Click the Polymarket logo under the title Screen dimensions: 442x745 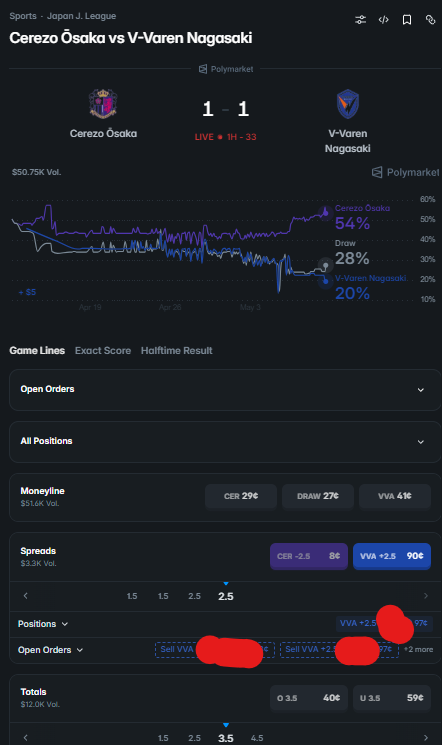[226, 69]
